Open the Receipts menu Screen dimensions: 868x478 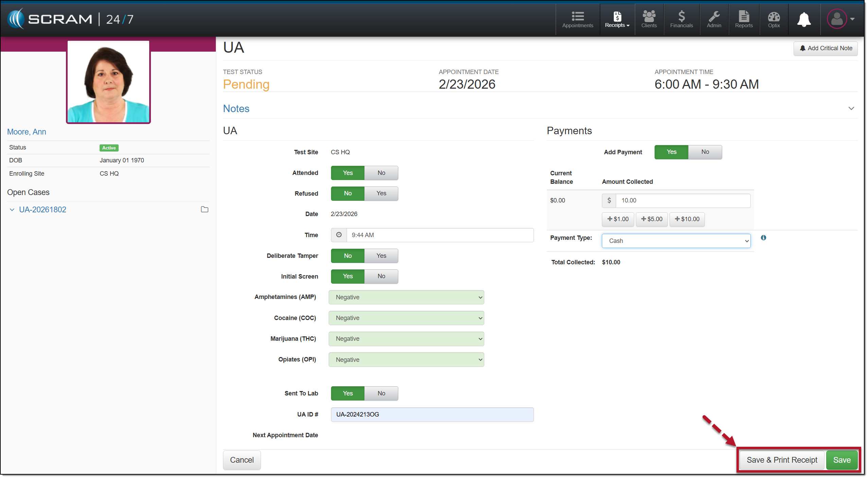point(617,19)
